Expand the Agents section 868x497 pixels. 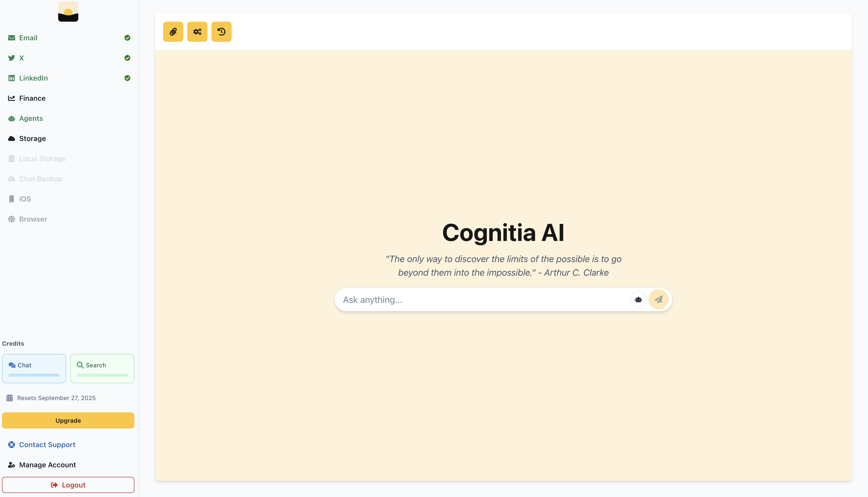(x=31, y=118)
